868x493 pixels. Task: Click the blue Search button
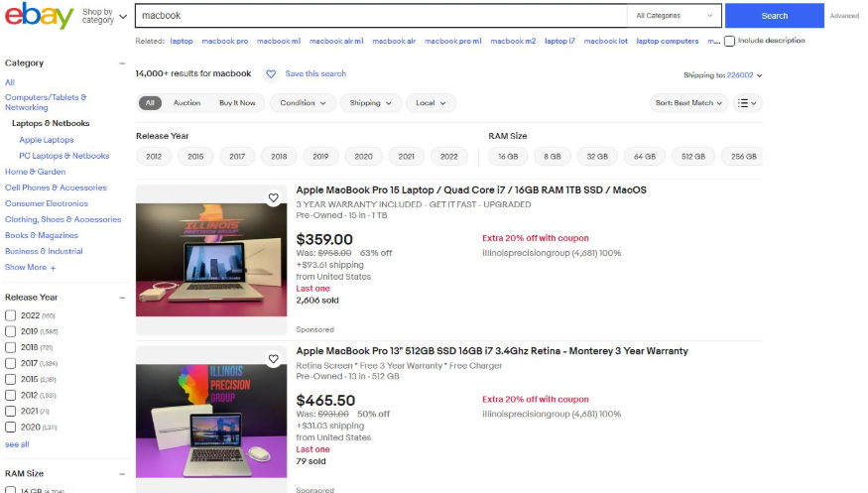point(775,16)
